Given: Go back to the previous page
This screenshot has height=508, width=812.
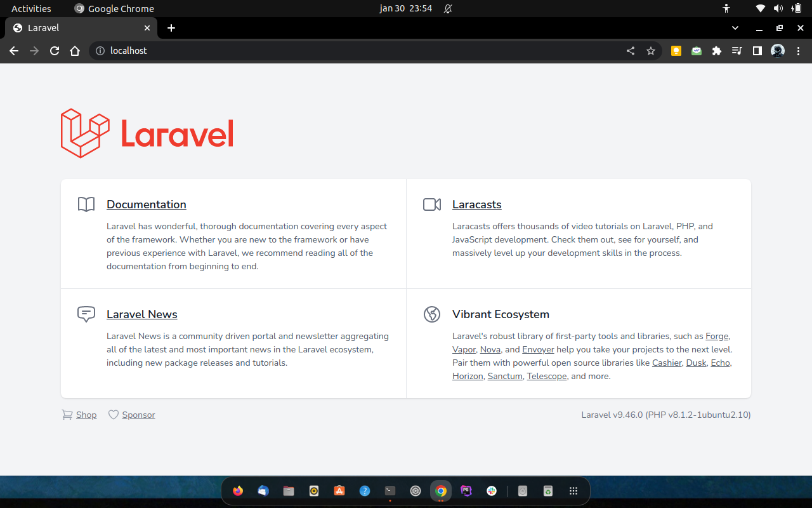Looking at the screenshot, I should click(x=14, y=51).
